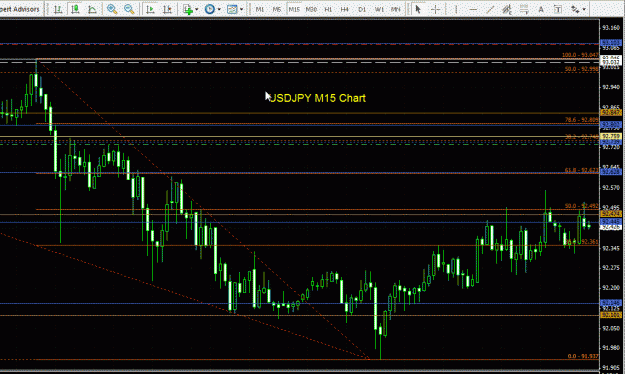
Task: Open the arrows objects dropdown arrow
Action: click(584, 9)
